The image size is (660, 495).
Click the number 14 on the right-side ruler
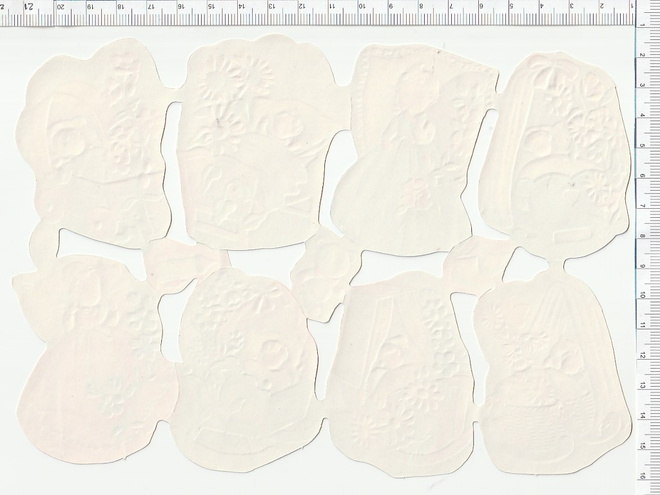click(643, 416)
